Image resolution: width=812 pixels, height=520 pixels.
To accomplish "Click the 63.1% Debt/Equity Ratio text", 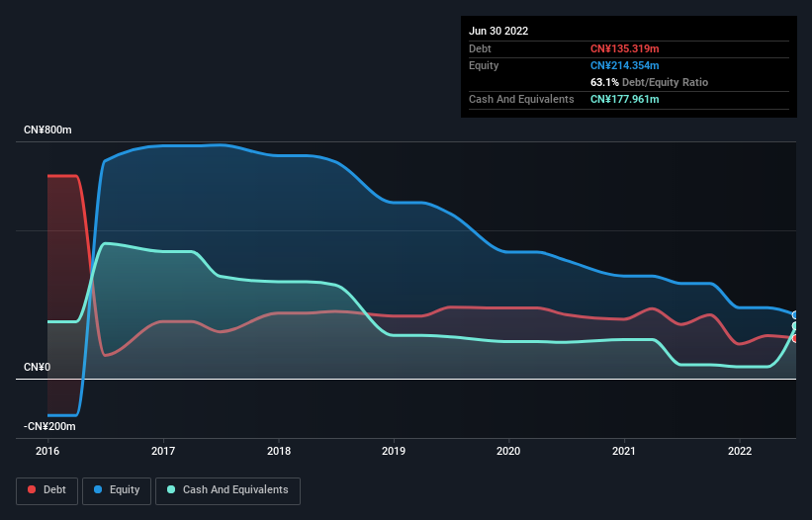I will click(x=650, y=82).
